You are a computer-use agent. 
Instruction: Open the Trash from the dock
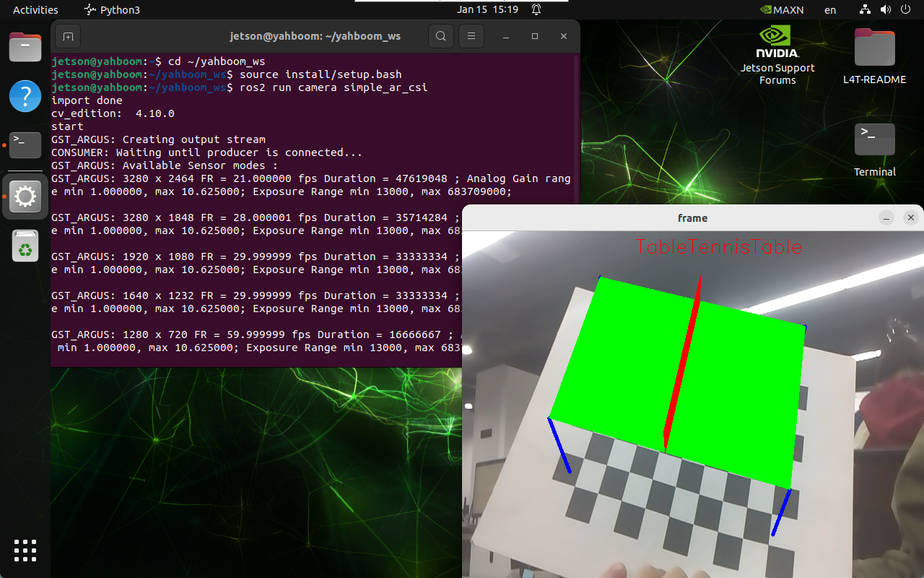25,246
